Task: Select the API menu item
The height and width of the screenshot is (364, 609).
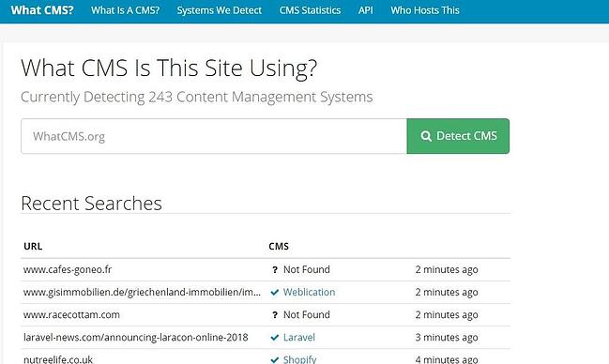Action: click(x=365, y=10)
